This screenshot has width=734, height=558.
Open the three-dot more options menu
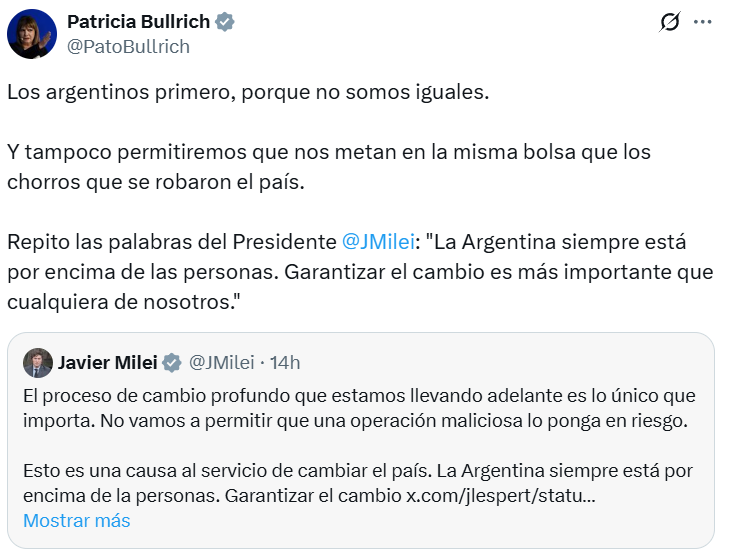[703, 22]
